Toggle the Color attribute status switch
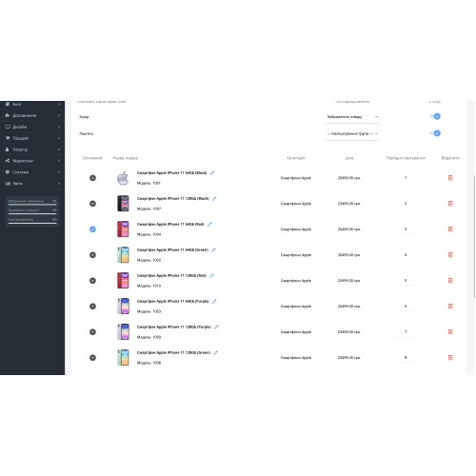Viewport: 476px width, 476px height. 435,116
